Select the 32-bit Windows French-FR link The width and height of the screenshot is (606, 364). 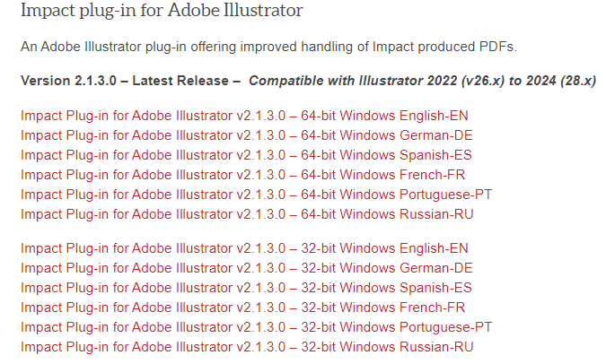pos(244,308)
